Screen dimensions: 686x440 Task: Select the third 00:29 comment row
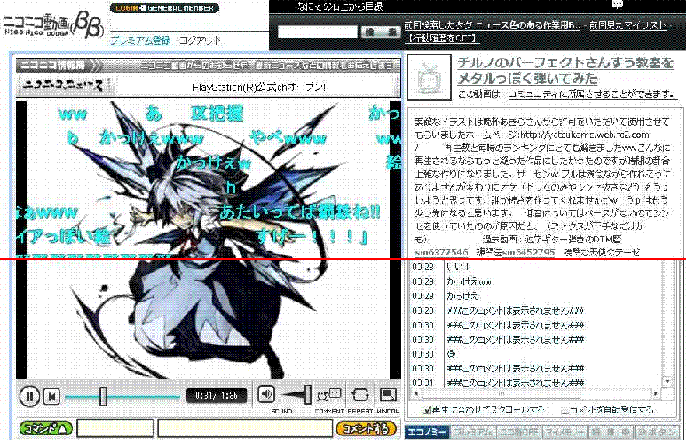(534, 296)
